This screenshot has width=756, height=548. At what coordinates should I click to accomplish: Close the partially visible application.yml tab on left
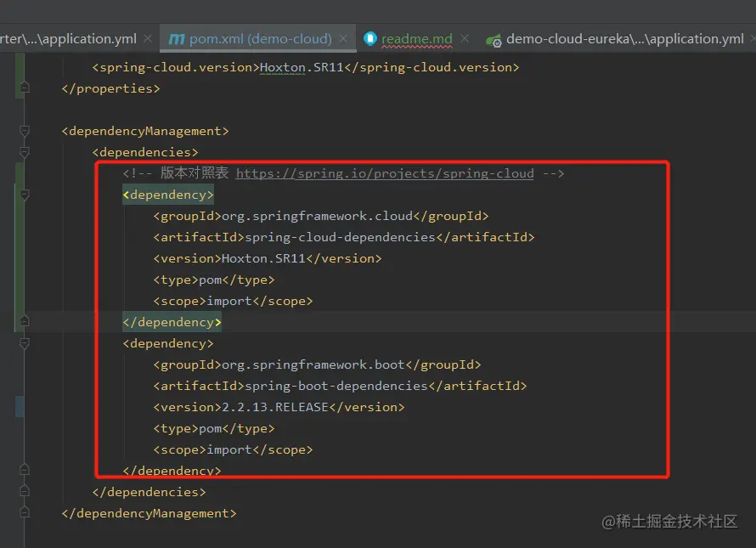point(148,38)
